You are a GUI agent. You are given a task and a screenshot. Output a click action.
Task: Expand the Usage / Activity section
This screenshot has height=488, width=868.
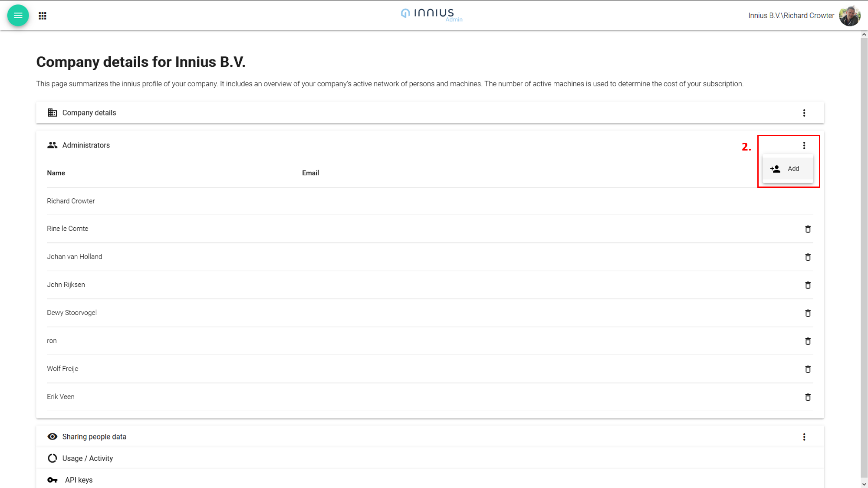coord(430,459)
